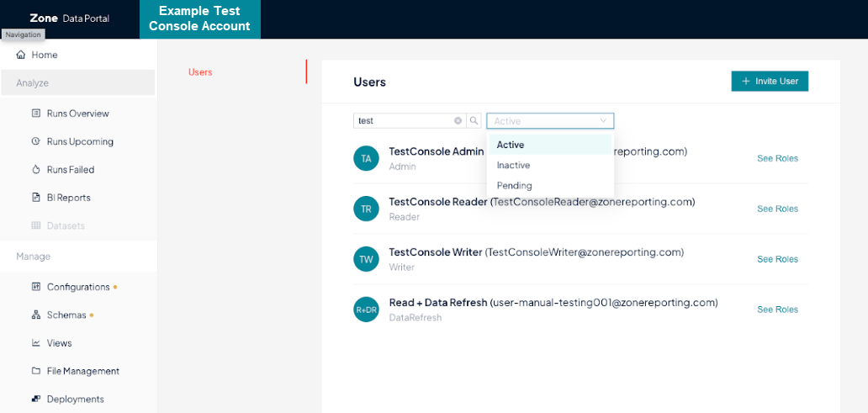Viewport: 868px width, 413px height.
Task: Click the magnifier search icon
Action: 474,120
